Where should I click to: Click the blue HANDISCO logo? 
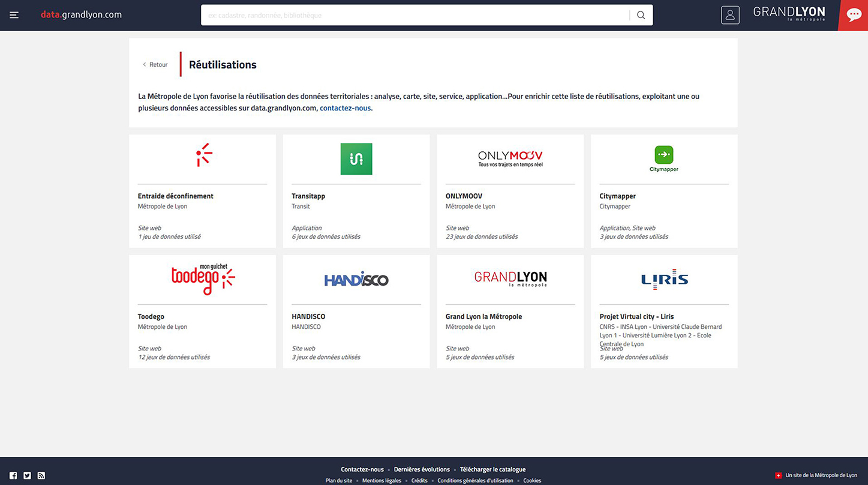coord(356,279)
